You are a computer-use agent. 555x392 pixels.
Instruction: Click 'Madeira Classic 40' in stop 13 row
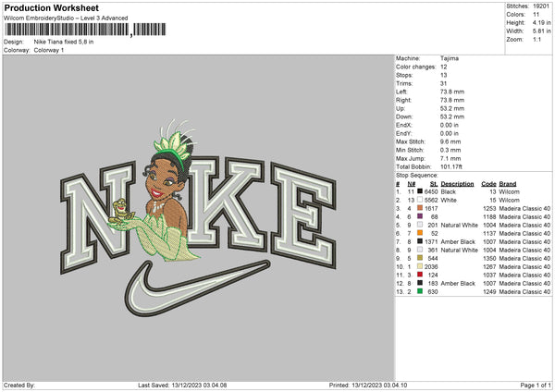pyautogui.click(x=524, y=292)
